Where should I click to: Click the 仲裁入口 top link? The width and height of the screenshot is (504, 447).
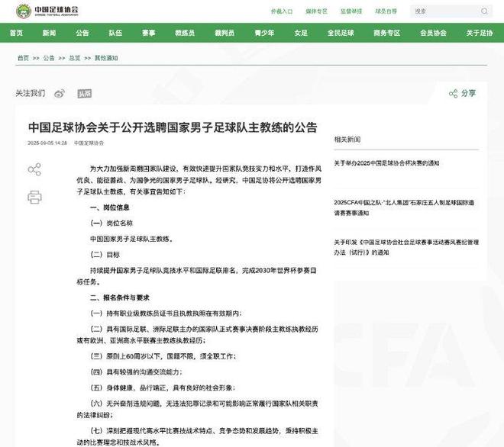click(x=282, y=11)
